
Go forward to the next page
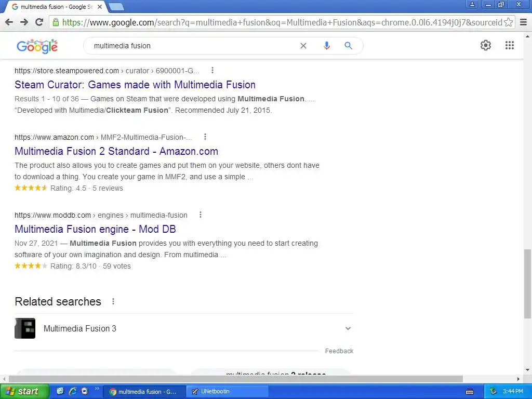pos(24,22)
